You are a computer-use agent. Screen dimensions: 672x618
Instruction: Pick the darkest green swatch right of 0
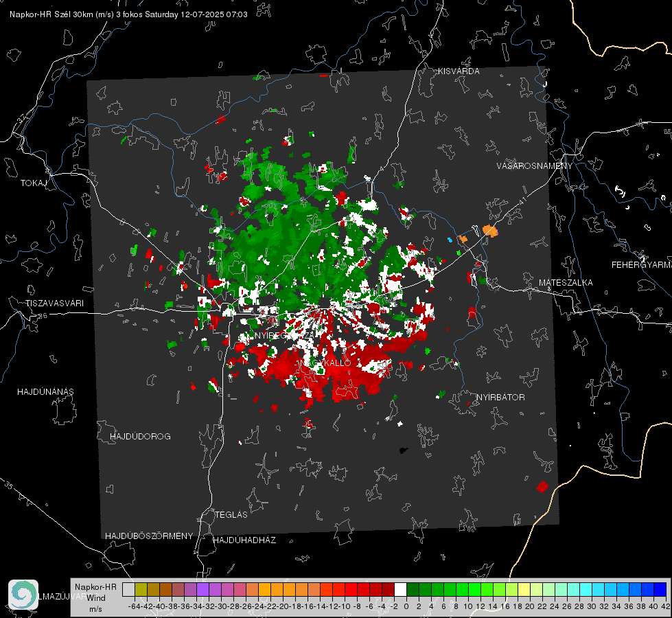[x=413, y=589]
